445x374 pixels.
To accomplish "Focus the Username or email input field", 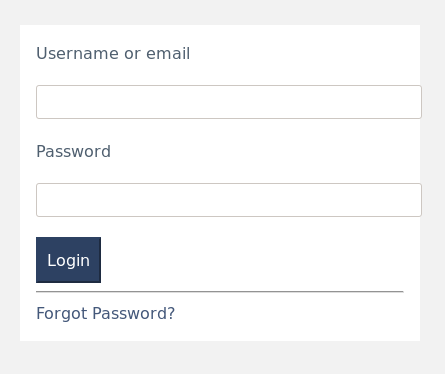I will 229,102.
